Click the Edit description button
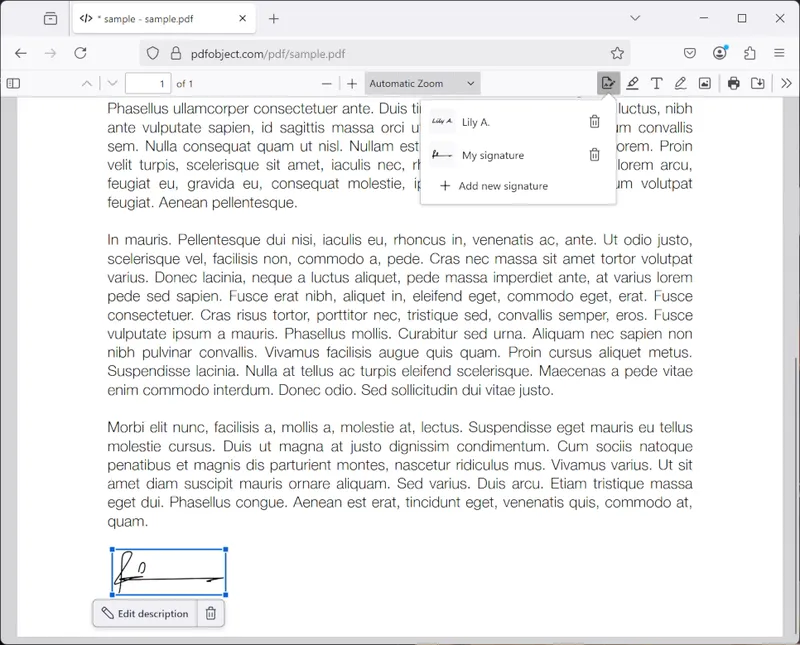The image size is (800, 645). click(x=145, y=614)
